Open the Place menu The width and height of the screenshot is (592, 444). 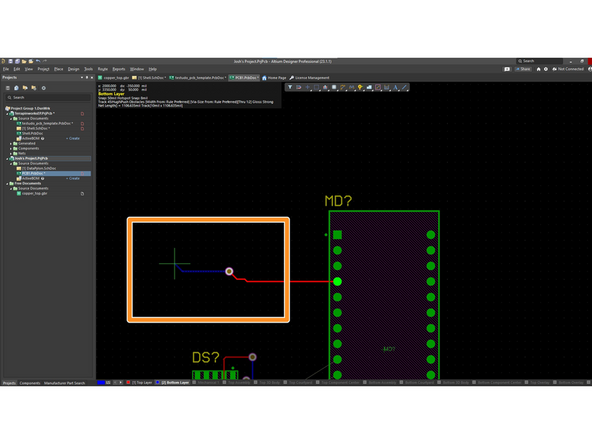pyautogui.click(x=59, y=69)
